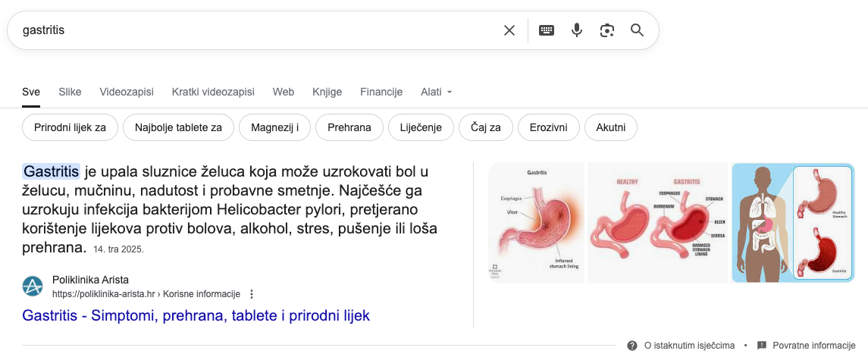Open the on-screen keyboard input tool
The width and height of the screenshot is (868, 357).
547,30
